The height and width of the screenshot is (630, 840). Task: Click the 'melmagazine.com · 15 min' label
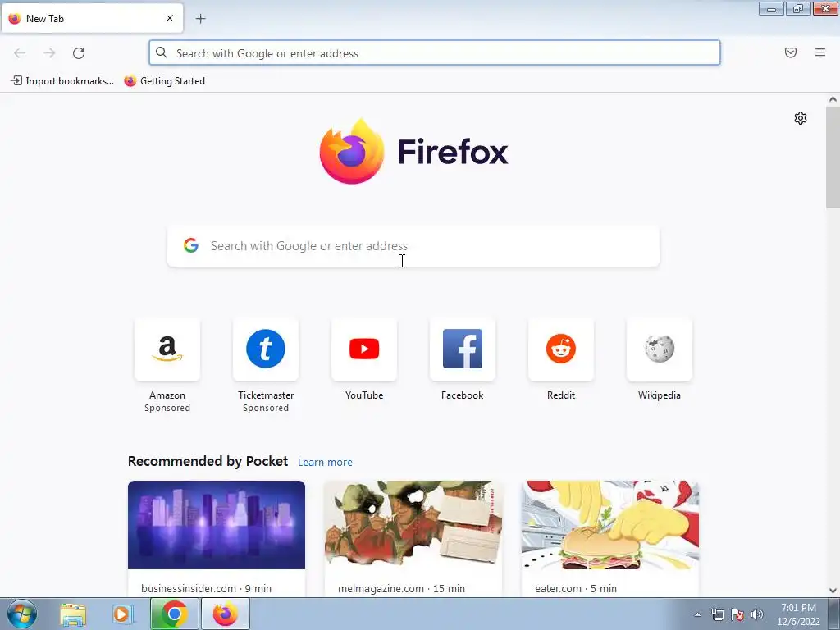point(401,589)
